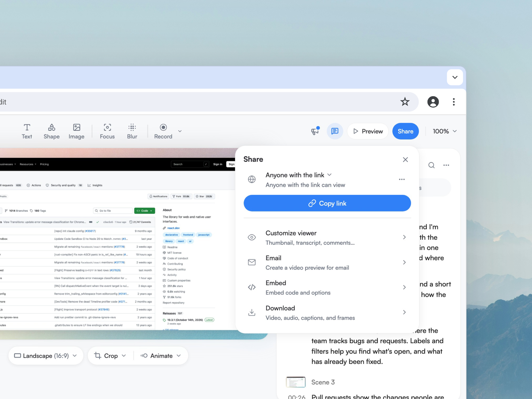Screen dimensions: 532x399
Task: Expand the tab list chevron at top
Action: pyautogui.click(x=455, y=77)
